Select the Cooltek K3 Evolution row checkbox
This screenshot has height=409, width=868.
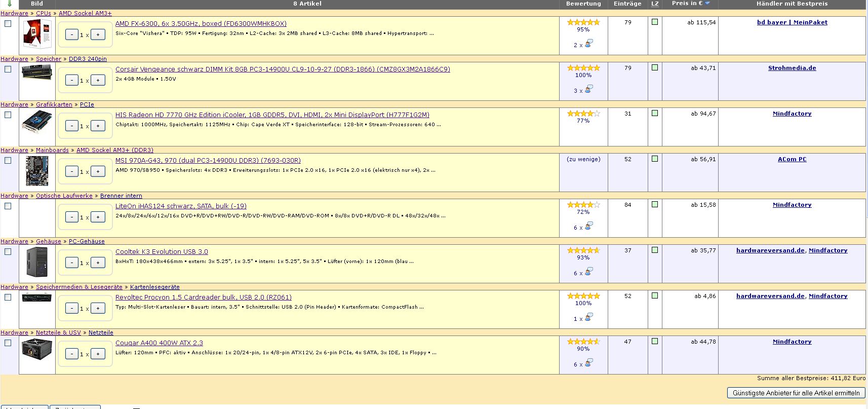pyautogui.click(x=8, y=251)
